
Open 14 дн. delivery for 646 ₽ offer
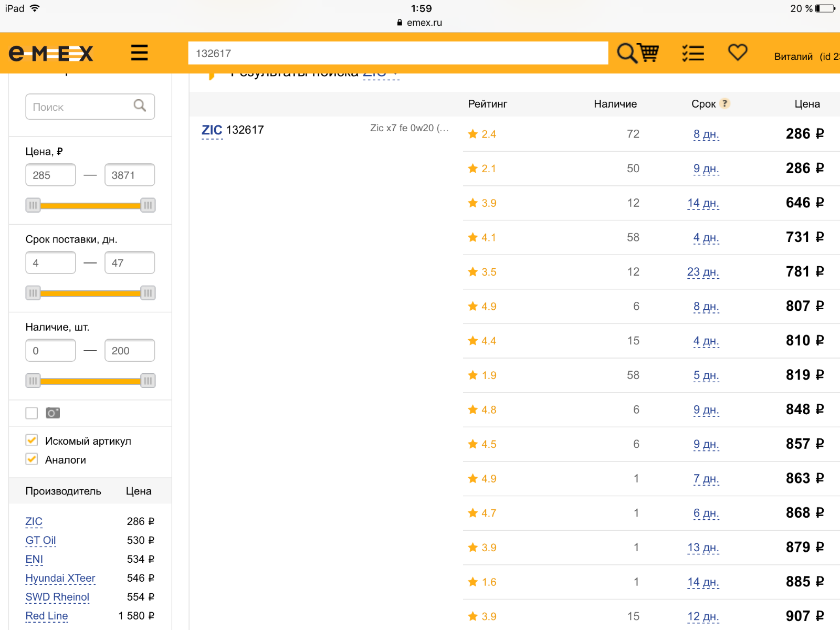(703, 203)
